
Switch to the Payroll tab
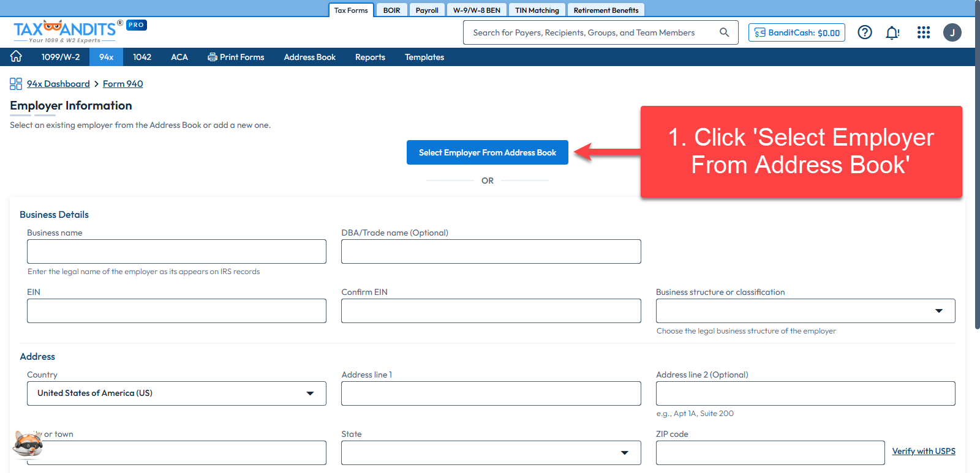pos(427,10)
